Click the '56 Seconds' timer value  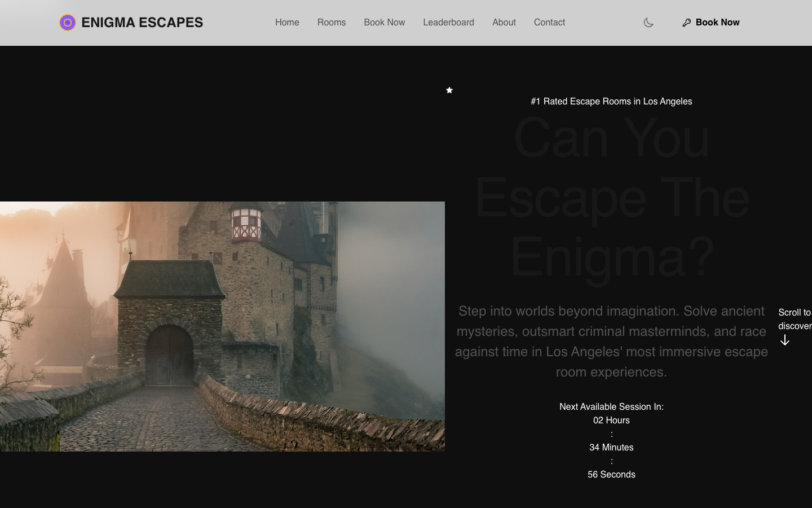(611, 474)
